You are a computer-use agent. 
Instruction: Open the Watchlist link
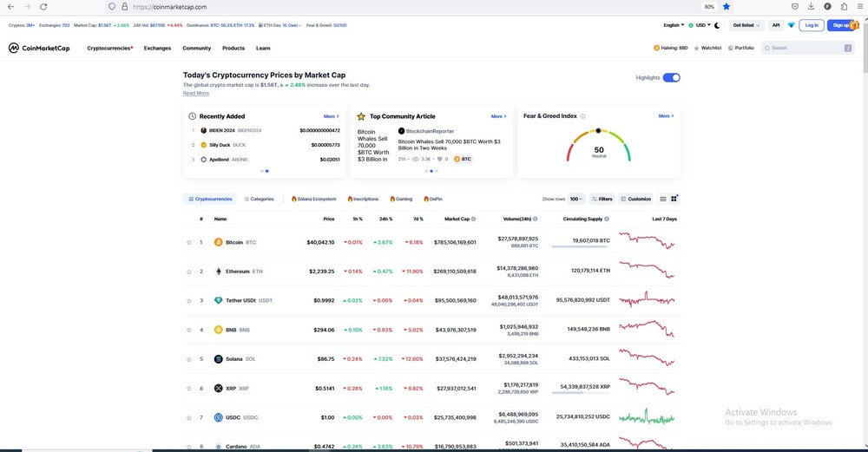707,48
